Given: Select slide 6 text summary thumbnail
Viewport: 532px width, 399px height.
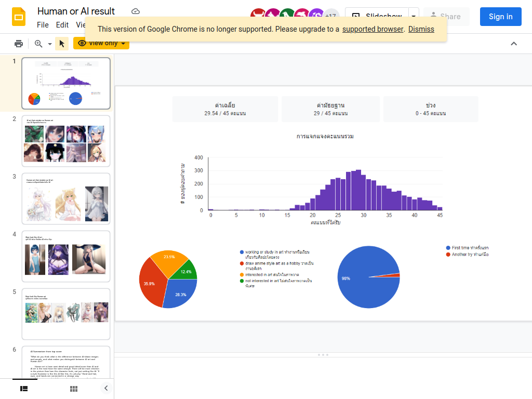Looking at the screenshot, I should pos(66,362).
